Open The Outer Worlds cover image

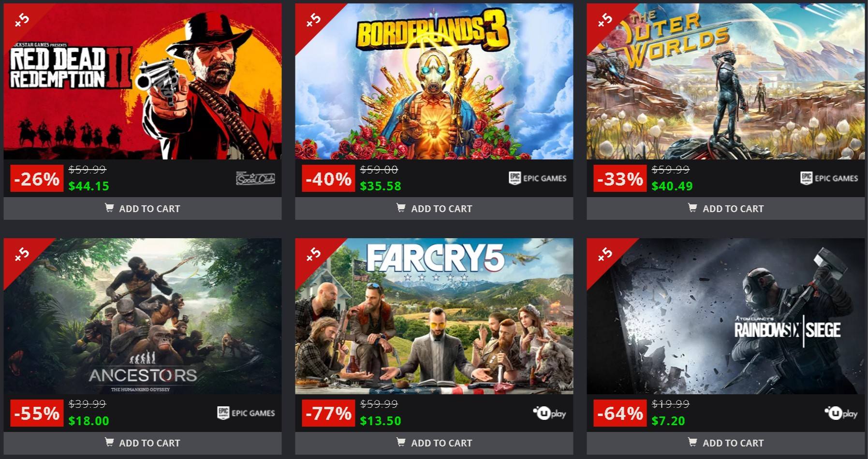point(726,82)
